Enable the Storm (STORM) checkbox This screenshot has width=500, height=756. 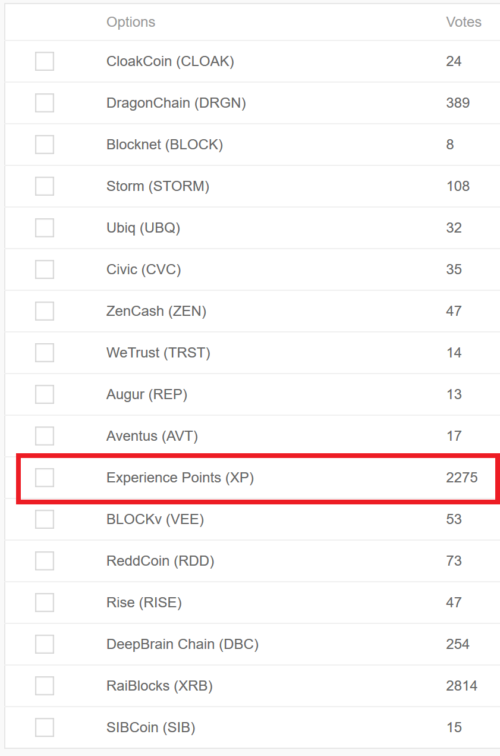coord(44,186)
